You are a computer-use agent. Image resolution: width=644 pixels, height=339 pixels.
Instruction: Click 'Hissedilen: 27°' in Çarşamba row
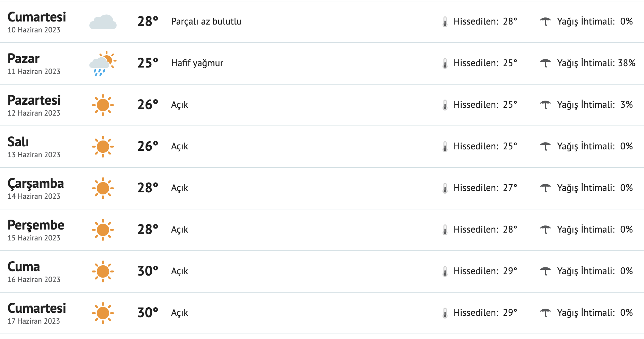pyautogui.click(x=485, y=188)
